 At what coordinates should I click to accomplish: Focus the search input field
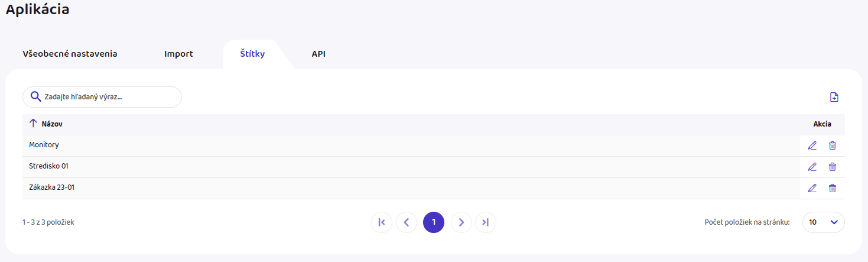(x=109, y=97)
